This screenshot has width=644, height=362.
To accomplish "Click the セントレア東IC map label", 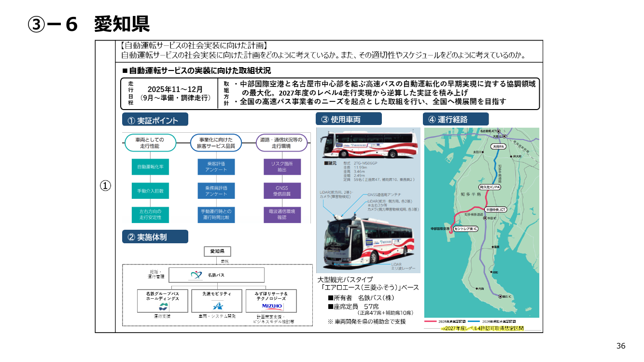I will (x=466, y=229).
